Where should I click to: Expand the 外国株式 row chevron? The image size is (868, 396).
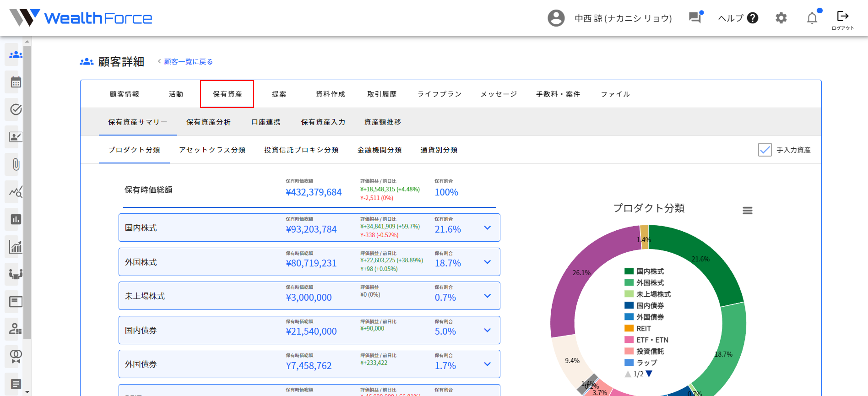pyautogui.click(x=487, y=262)
